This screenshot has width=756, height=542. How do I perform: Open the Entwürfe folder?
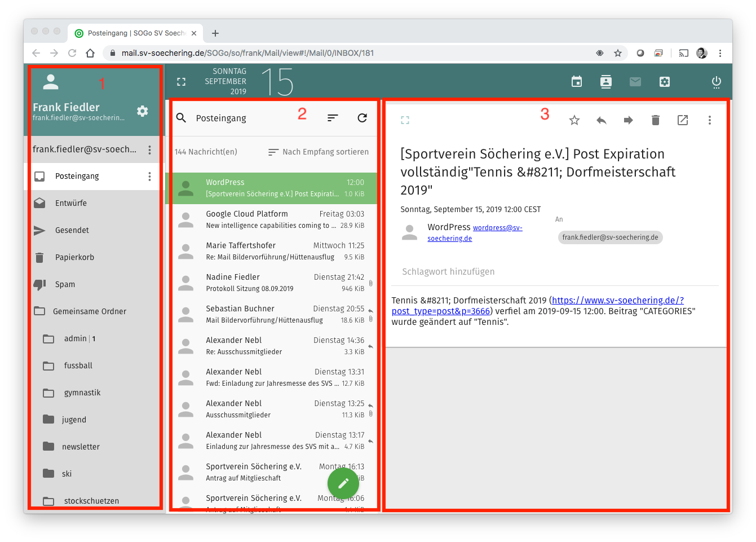[71, 203]
